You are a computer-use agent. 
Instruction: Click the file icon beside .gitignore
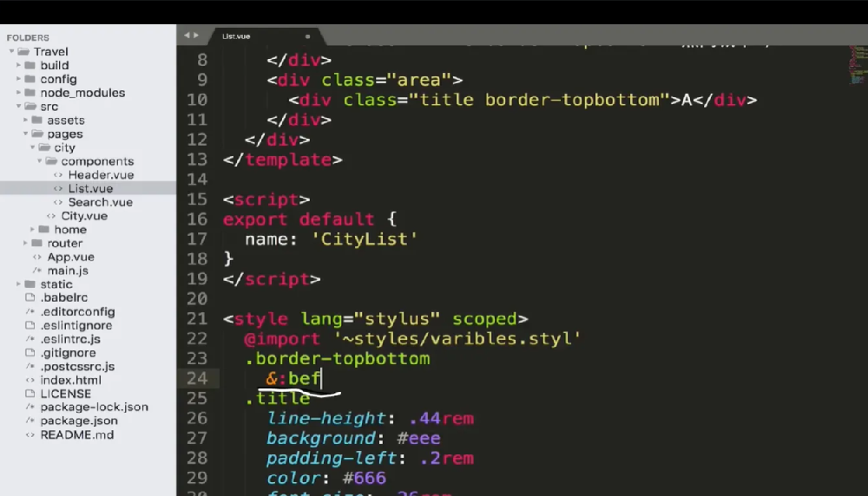coord(30,353)
